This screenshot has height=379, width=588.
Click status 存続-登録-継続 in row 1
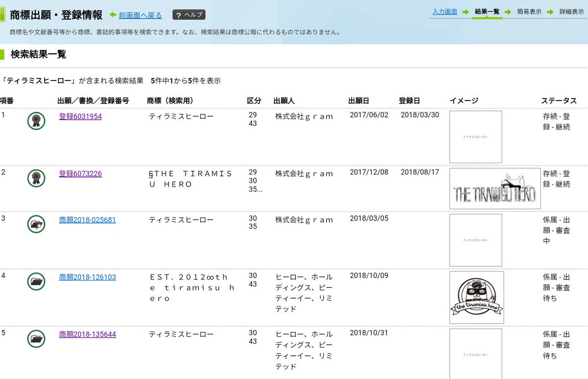coord(557,122)
